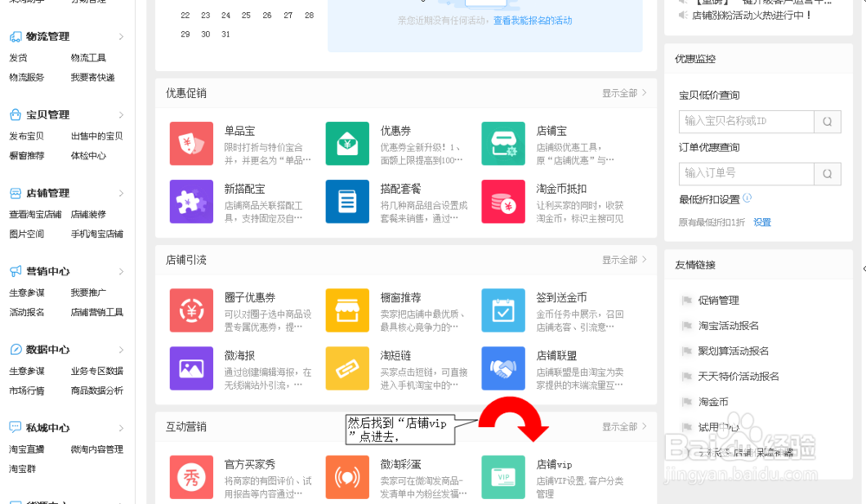Select calendar date 25
This screenshot has height=504, width=866.
click(x=246, y=16)
